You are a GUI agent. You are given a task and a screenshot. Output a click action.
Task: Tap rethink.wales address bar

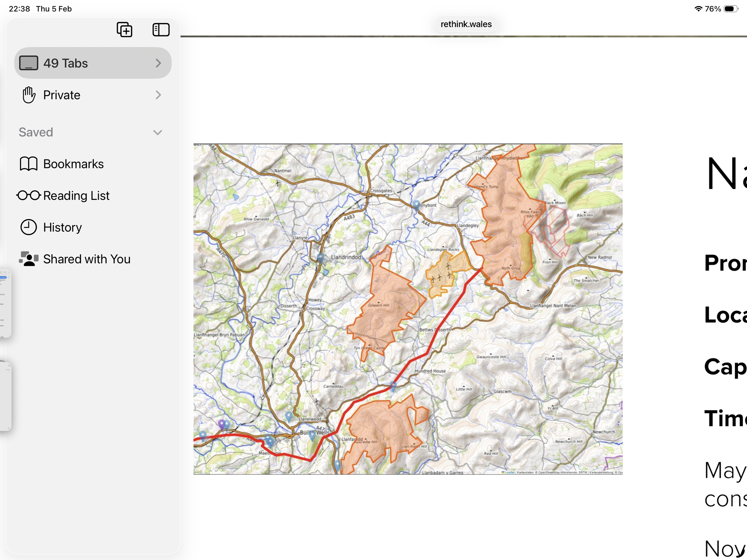click(466, 24)
